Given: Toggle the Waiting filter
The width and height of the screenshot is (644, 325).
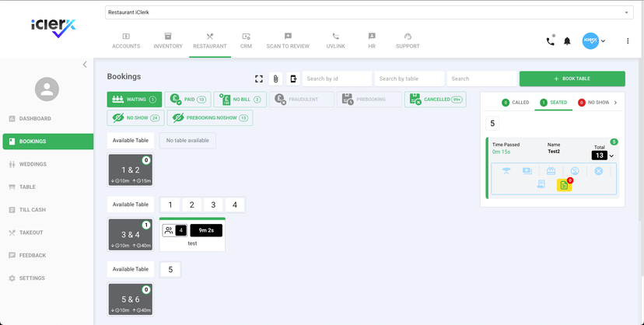Looking at the screenshot, I should (x=134, y=100).
